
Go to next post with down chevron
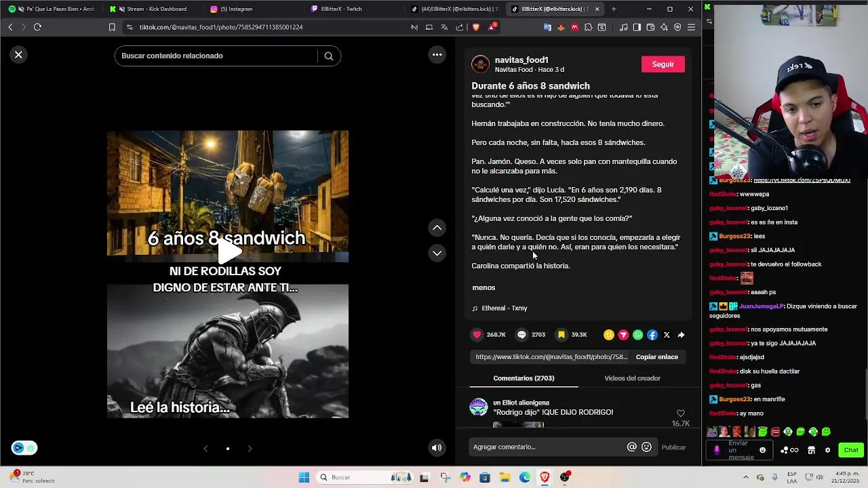(437, 253)
